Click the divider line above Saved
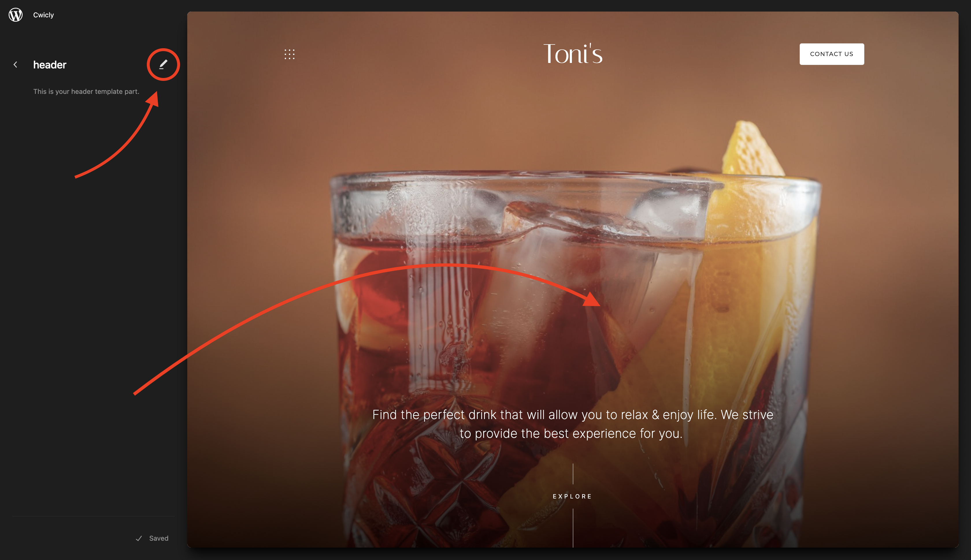Image resolution: width=971 pixels, height=560 pixels. pos(94,516)
